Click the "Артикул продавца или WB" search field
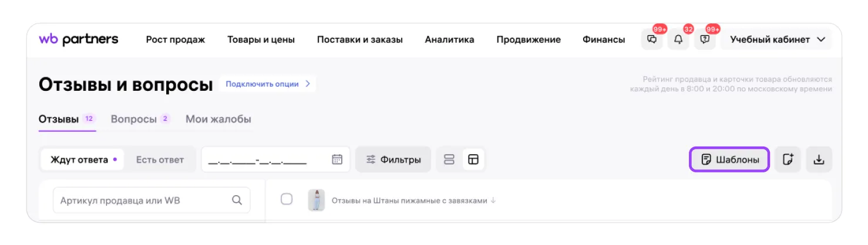The image size is (868, 245). tap(141, 200)
